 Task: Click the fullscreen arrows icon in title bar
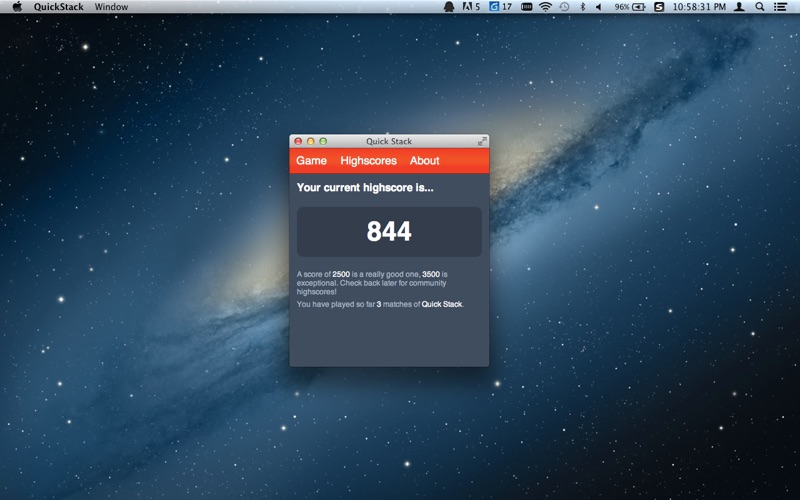(x=482, y=141)
